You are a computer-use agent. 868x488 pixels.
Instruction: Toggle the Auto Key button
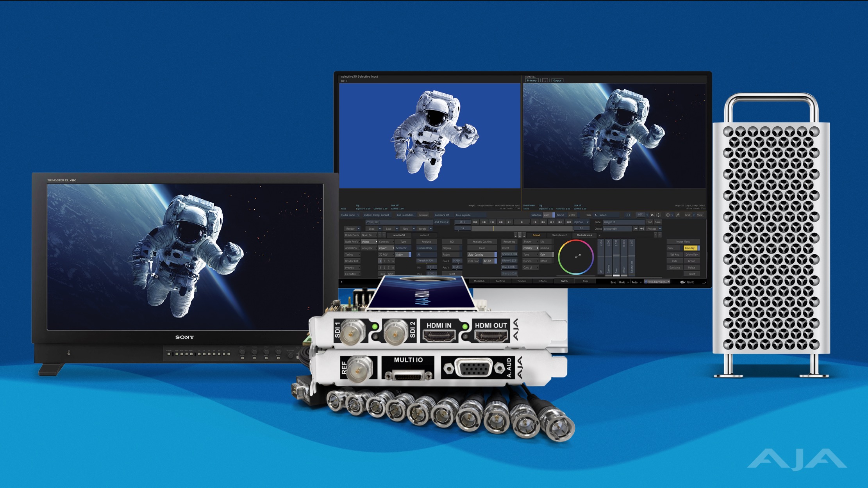click(x=690, y=248)
